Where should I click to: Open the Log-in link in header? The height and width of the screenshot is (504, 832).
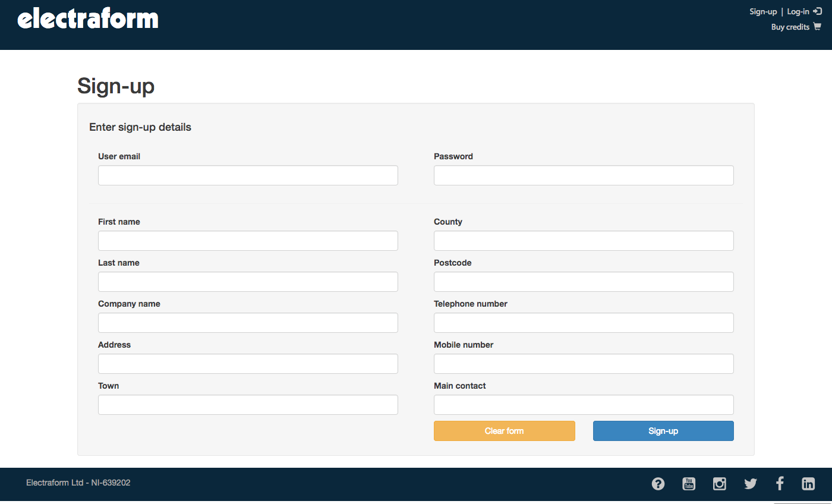[798, 11]
